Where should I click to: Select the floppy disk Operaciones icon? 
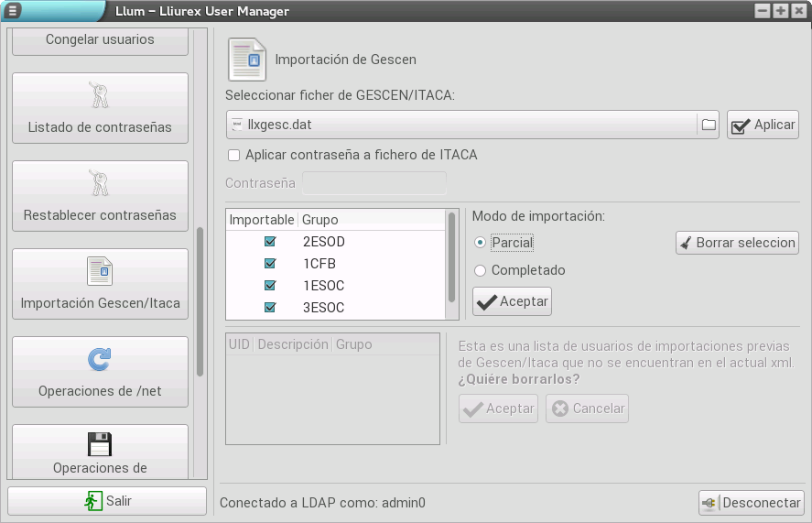(99, 444)
